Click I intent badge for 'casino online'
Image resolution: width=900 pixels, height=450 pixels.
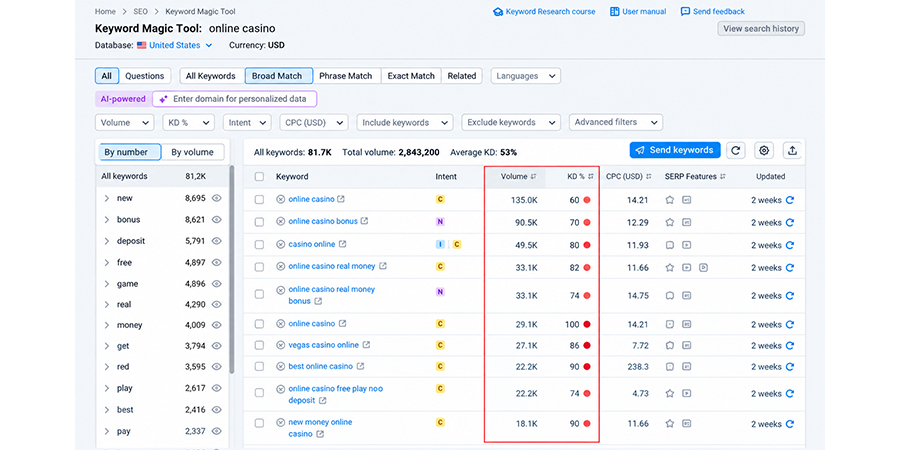[440, 245]
